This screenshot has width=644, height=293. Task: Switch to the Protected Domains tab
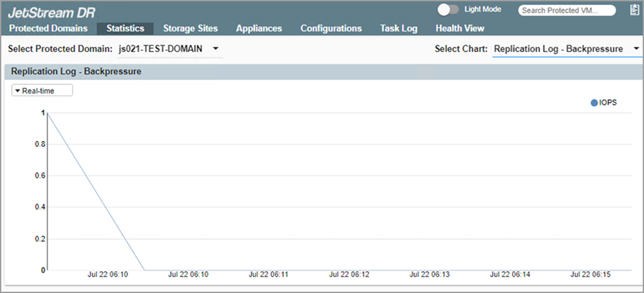click(x=48, y=28)
